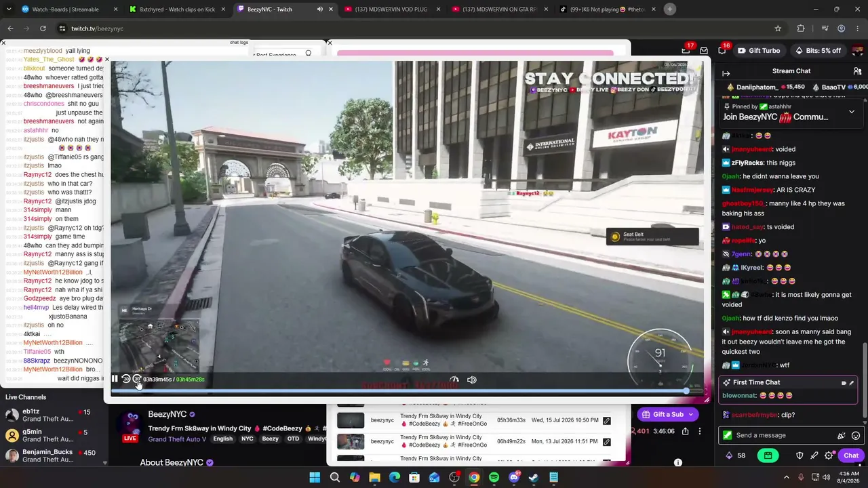Pause the VOD player video
The width and height of the screenshot is (868, 488).
[115, 380]
